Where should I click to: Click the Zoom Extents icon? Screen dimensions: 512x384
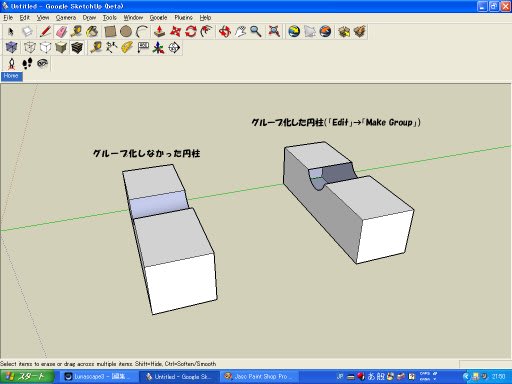[274, 32]
